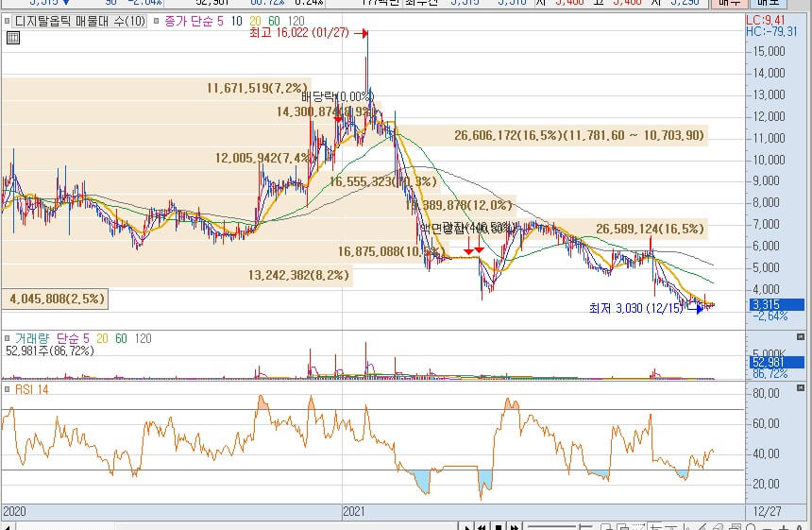Select volume profile label 12,005,942(7.4%)

click(263, 158)
